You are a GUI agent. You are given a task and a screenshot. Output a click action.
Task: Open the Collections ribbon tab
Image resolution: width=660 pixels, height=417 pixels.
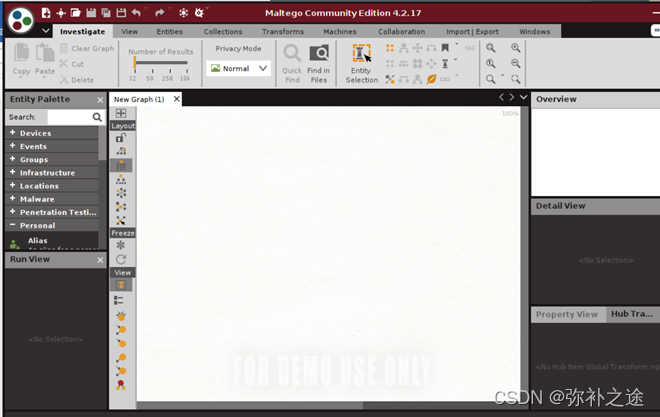click(x=223, y=32)
